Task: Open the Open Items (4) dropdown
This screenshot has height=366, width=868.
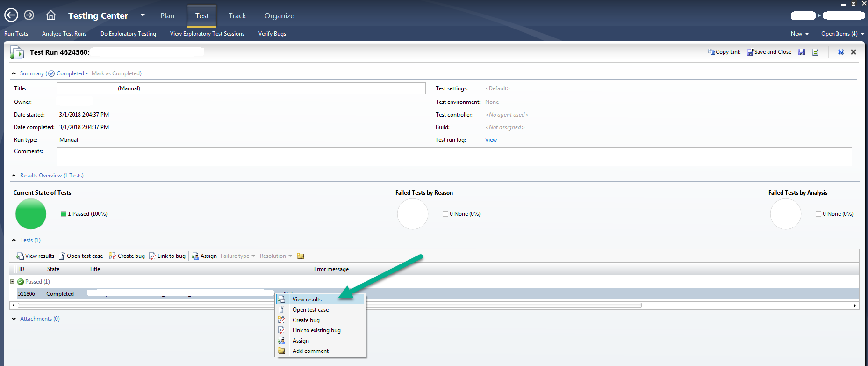Action: (843, 34)
